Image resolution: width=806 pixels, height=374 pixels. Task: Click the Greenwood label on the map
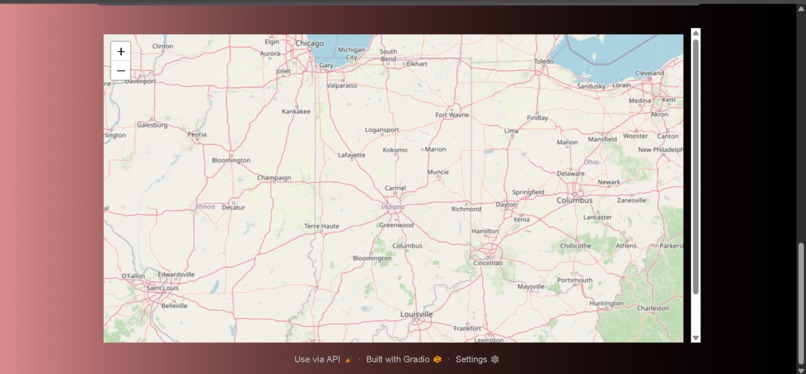[x=396, y=225]
